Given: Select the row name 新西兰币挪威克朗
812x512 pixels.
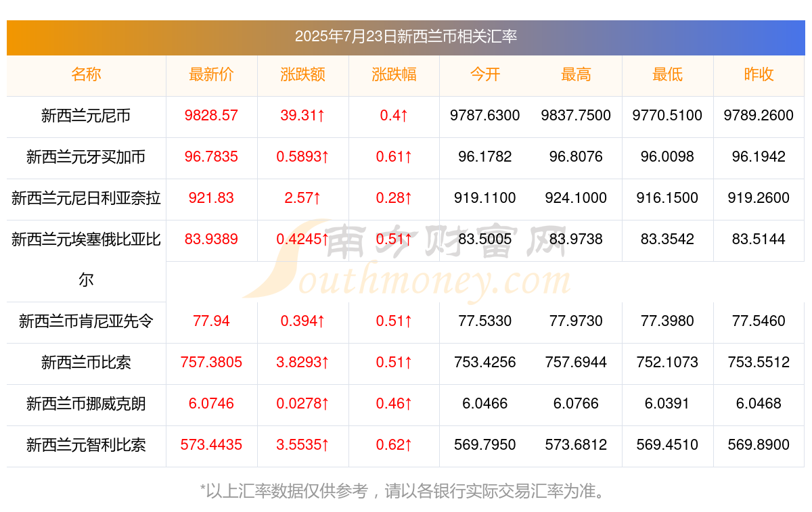Looking at the screenshot, I should click(86, 404).
